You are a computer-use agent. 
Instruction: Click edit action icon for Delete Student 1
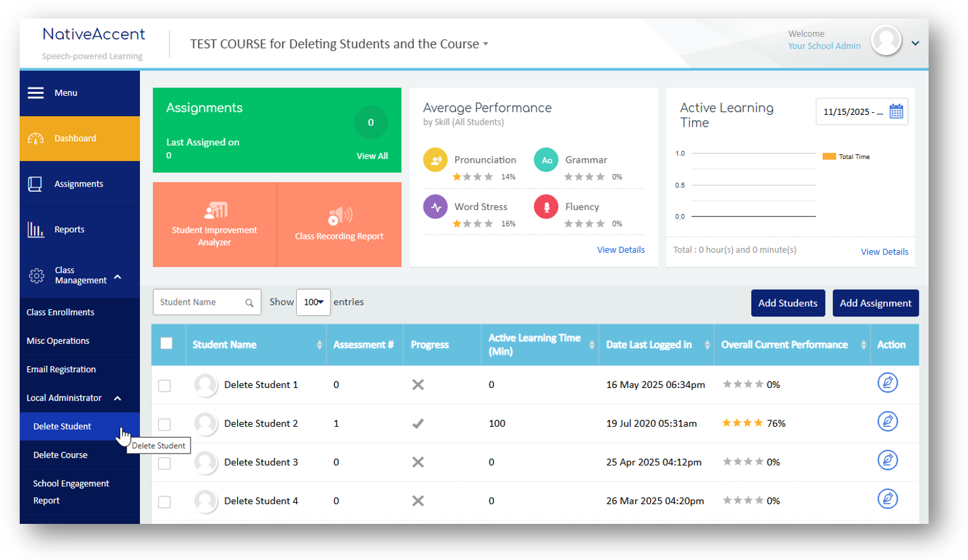887,383
